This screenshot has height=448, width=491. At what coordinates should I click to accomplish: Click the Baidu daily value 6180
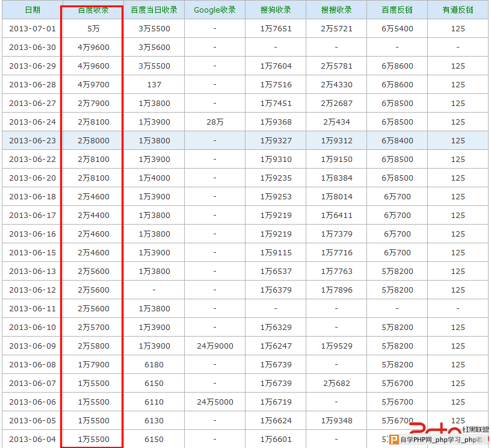click(x=154, y=365)
